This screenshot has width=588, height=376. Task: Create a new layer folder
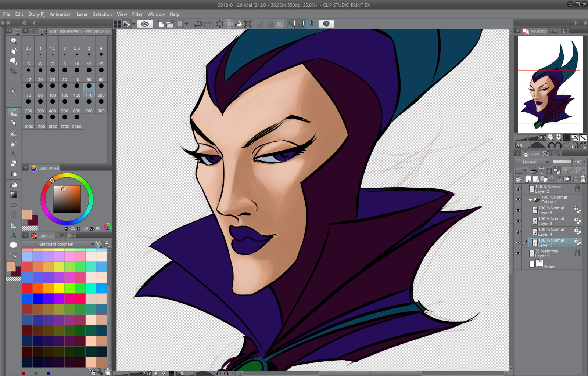pyautogui.click(x=544, y=179)
